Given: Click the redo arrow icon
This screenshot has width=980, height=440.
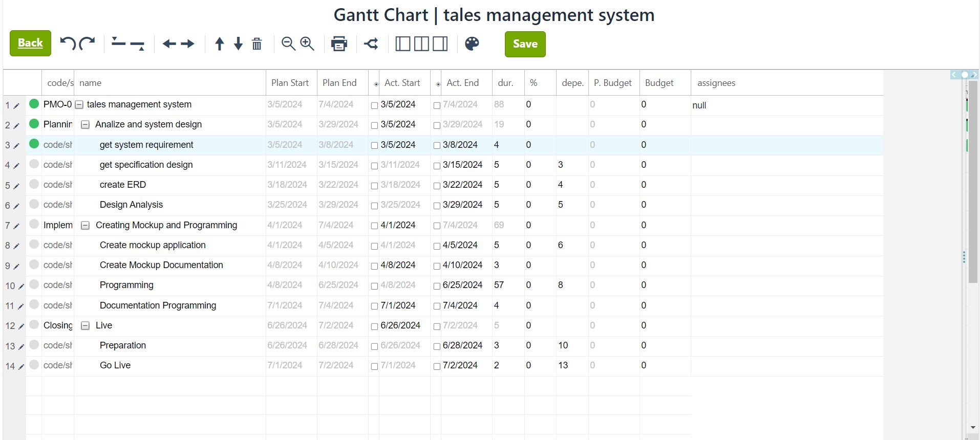Looking at the screenshot, I should 88,43.
